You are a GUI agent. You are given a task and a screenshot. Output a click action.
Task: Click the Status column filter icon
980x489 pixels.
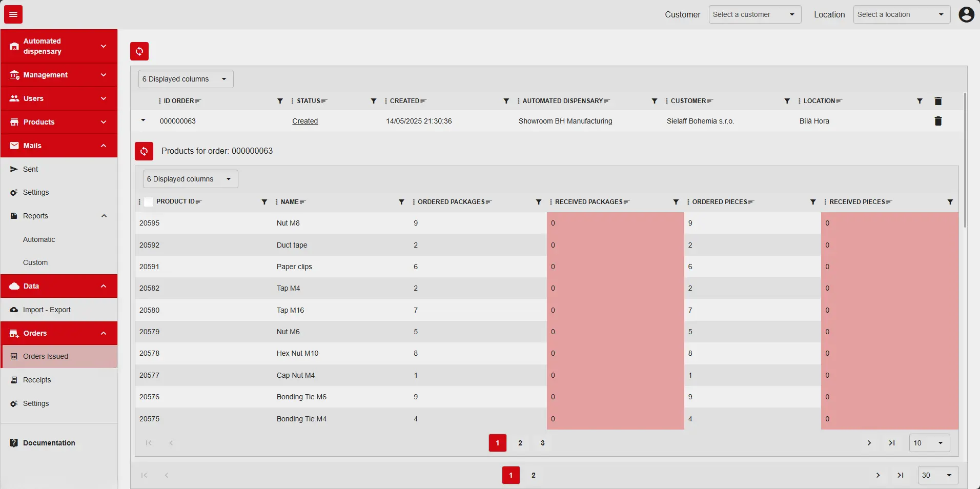[x=374, y=101]
